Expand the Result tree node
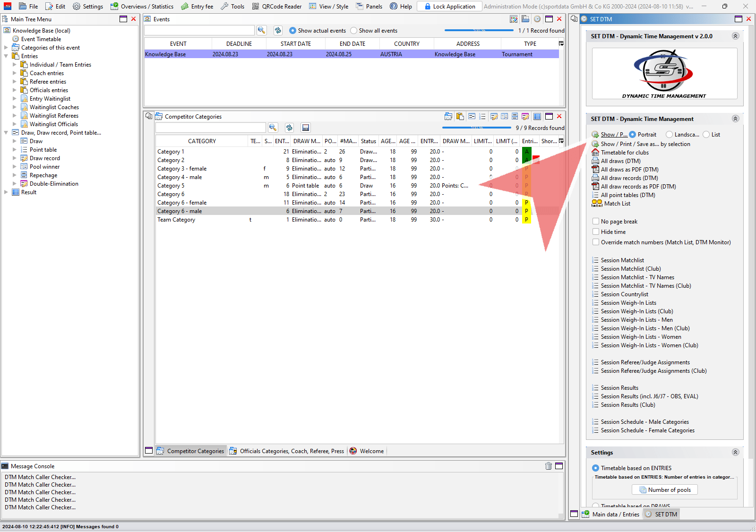This screenshot has height=532, width=756. 6,192
